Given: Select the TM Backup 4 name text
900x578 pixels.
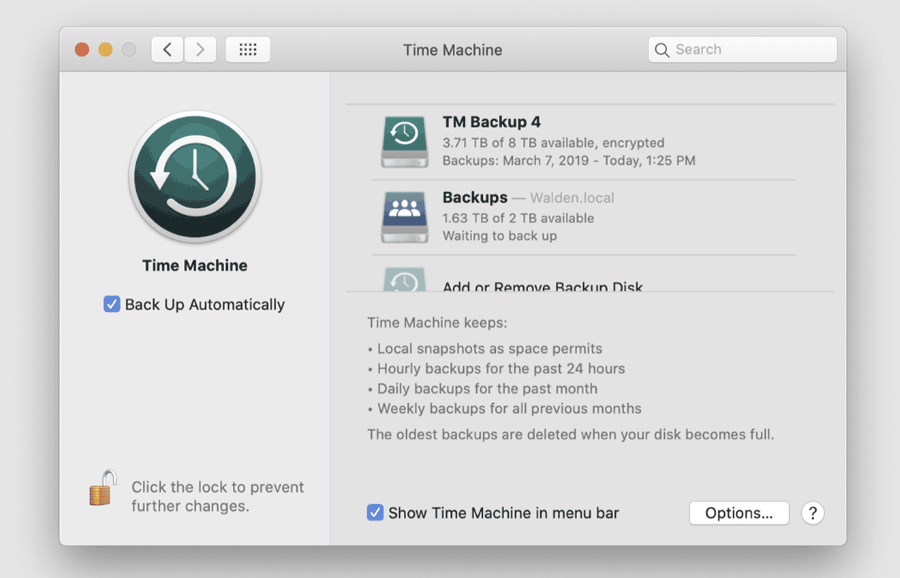Looking at the screenshot, I should (x=491, y=122).
